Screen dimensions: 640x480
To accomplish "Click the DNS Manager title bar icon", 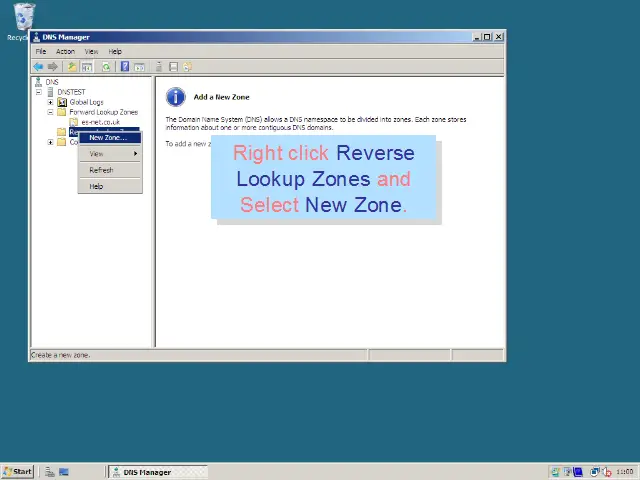I will click(x=36, y=37).
